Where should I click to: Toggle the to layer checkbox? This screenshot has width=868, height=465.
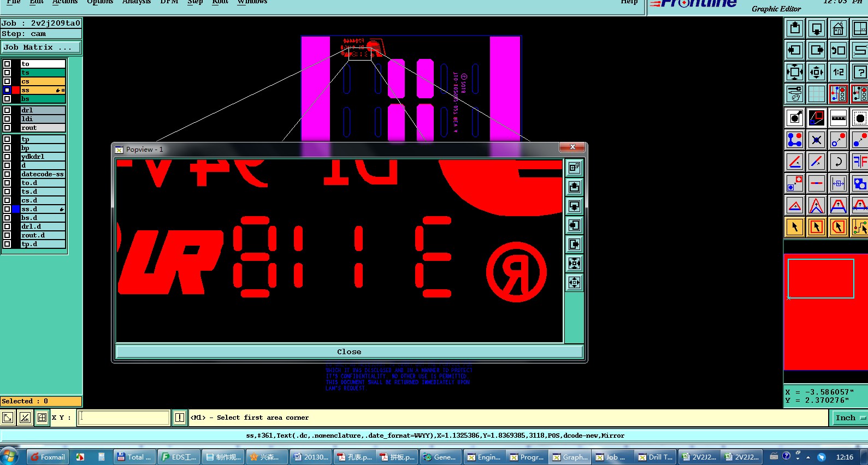click(x=7, y=64)
